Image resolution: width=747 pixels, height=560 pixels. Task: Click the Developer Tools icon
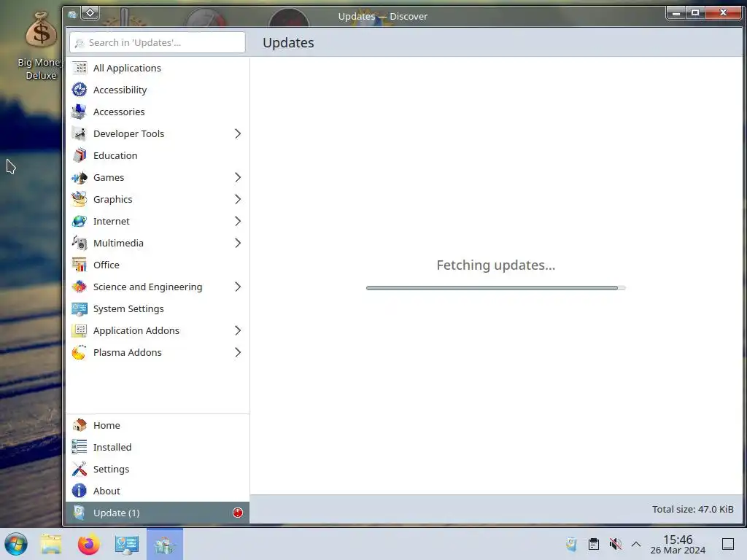(x=80, y=134)
